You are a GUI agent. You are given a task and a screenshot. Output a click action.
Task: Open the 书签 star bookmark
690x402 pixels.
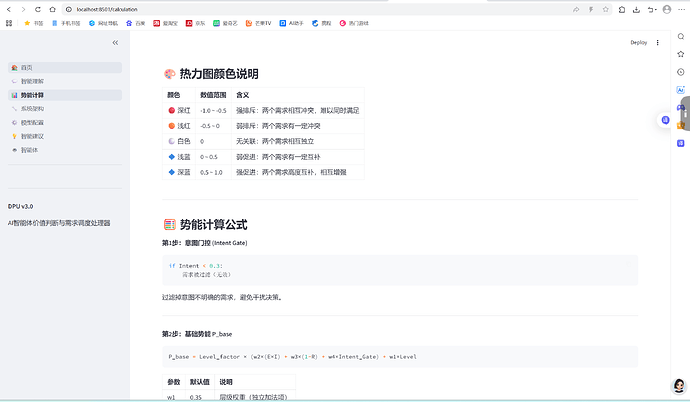34,23
